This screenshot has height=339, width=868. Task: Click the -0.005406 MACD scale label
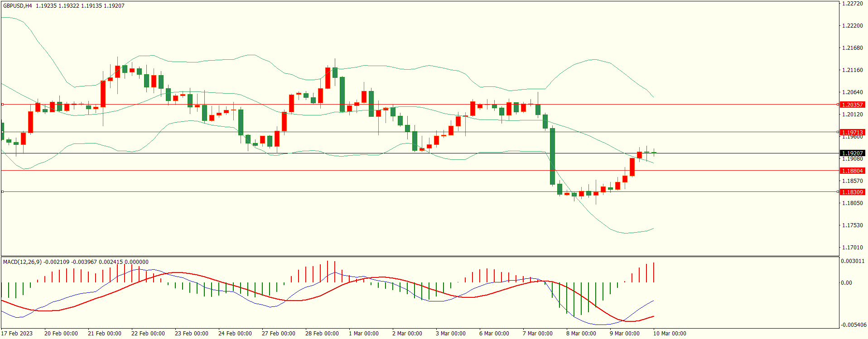(854, 325)
